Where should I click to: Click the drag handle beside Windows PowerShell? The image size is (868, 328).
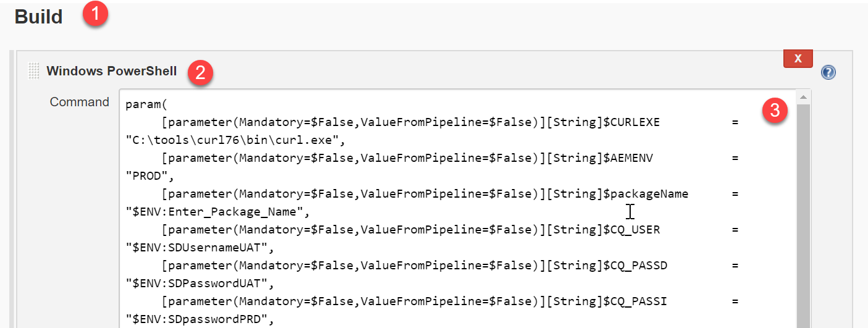click(34, 71)
